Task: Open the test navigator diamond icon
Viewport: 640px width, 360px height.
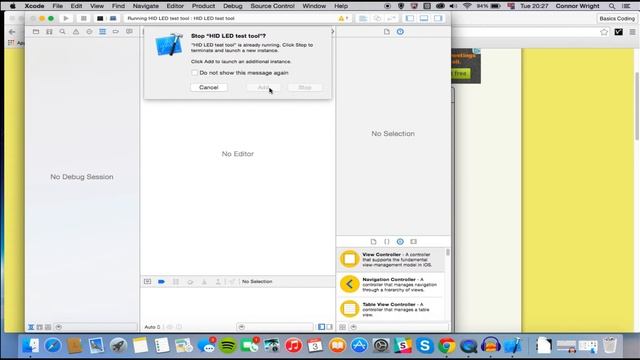Action: pos(89,31)
